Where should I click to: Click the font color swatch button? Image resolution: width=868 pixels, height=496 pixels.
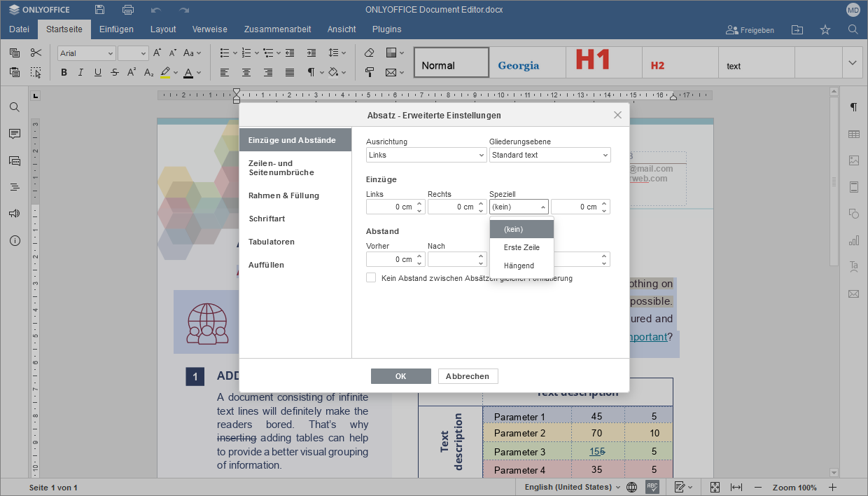click(188, 72)
